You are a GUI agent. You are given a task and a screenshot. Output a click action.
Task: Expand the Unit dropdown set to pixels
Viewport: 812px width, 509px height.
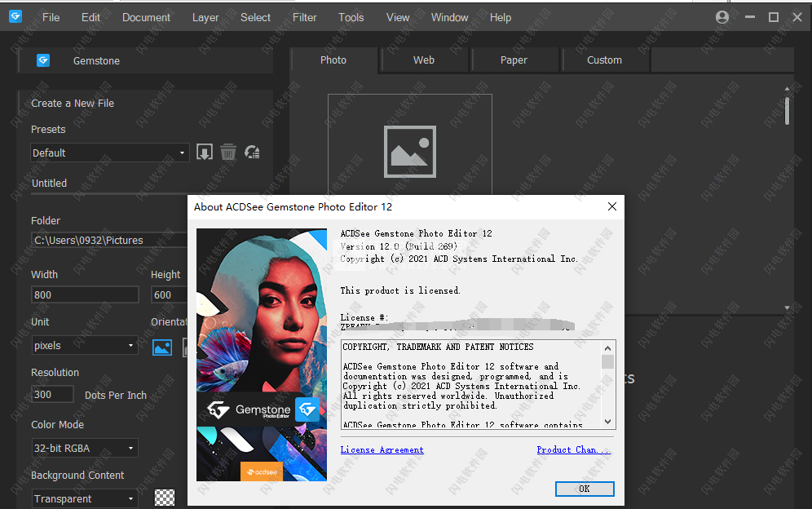(85, 345)
